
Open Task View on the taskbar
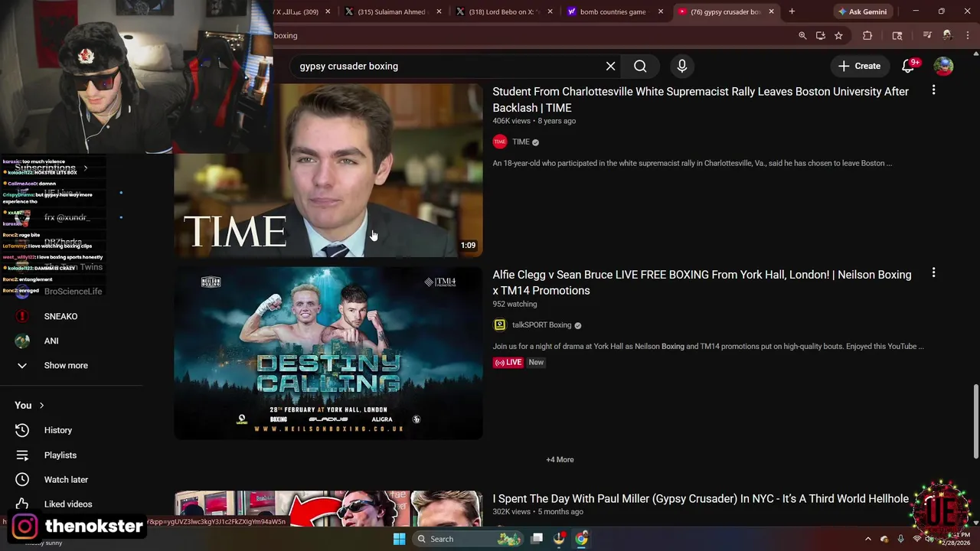coord(537,539)
